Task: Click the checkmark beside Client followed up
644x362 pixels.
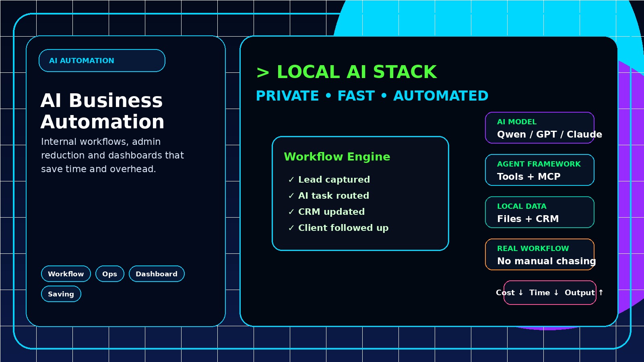Action: pyautogui.click(x=291, y=228)
